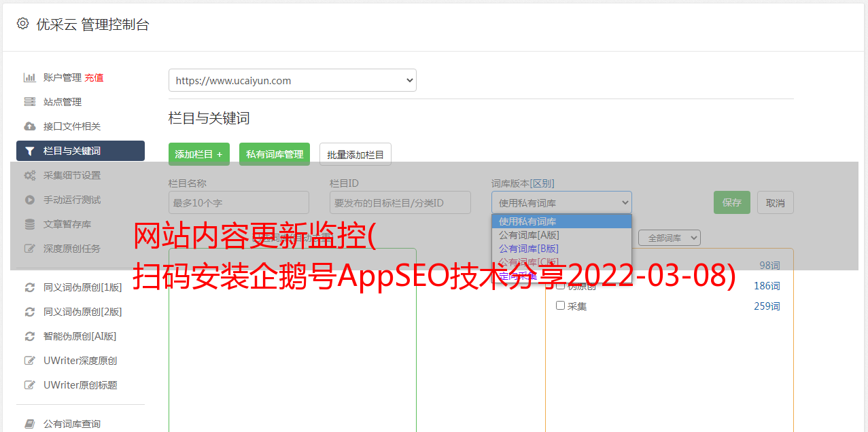Open 文章暂存库 via its database icon
Image resolution: width=868 pixels, height=432 pixels.
tap(29, 224)
